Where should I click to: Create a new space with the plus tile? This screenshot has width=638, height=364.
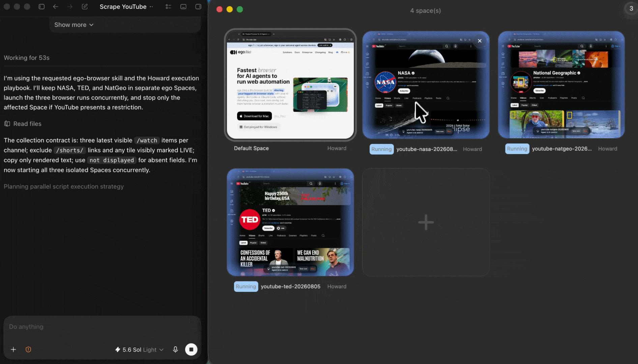tap(426, 222)
